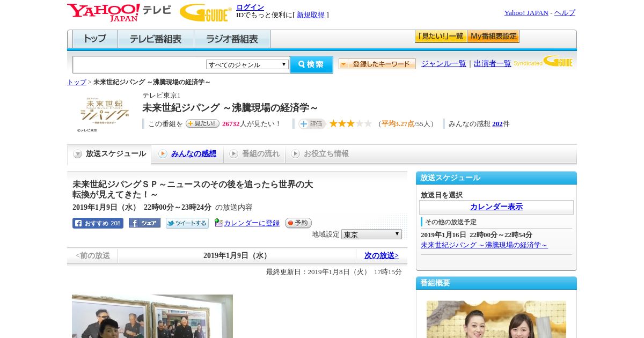644x338 pixels.
Task: Click the date heading 2019年1月9日(水)
Action: [237, 256]
